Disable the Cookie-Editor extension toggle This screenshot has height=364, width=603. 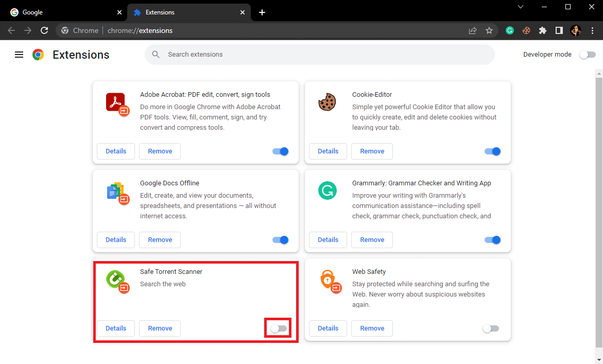point(492,151)
